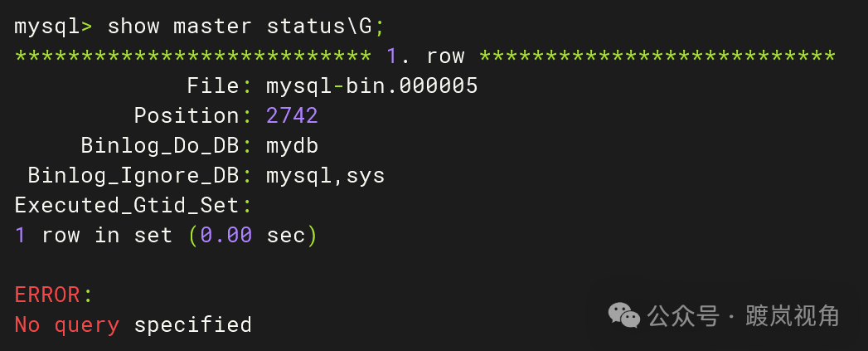868x351 pixels.
Task: Click the position value 2742
Action: point(293,116)
